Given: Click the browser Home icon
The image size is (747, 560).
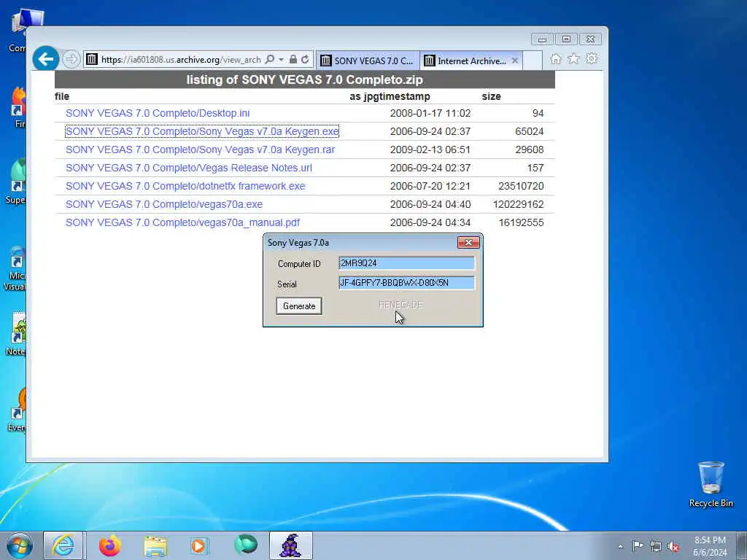Looking at the screenshot, I should [x=555, y=59].
